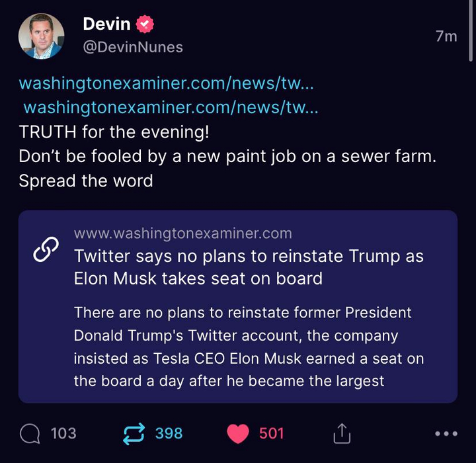Viewport: 476px width, 463px height.
Task: Open the three-dot more options menu
Action: [x=446, y=434]
